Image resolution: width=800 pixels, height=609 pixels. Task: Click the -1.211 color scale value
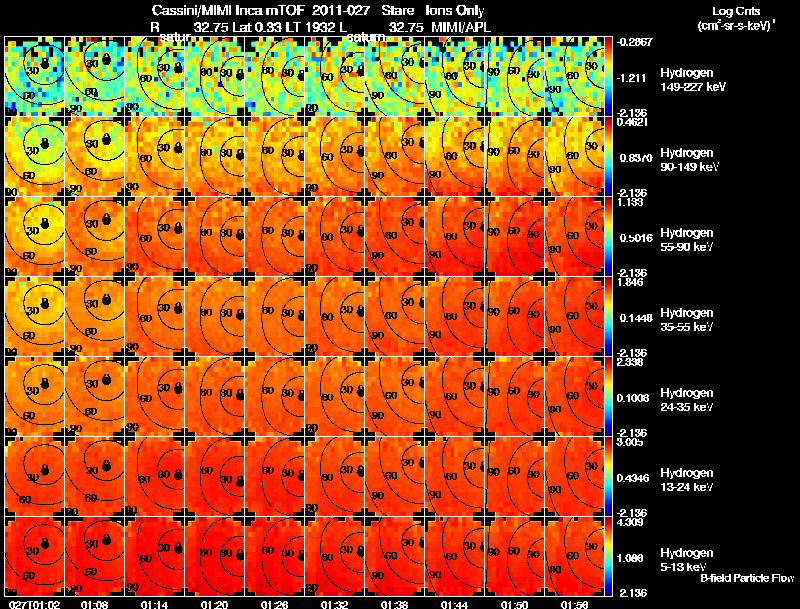click(632, 78)
